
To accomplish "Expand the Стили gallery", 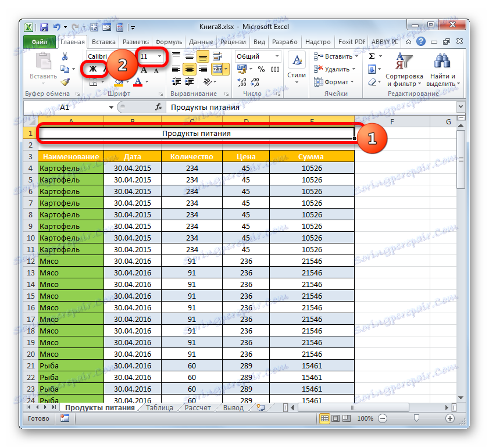I will point(297,70).
